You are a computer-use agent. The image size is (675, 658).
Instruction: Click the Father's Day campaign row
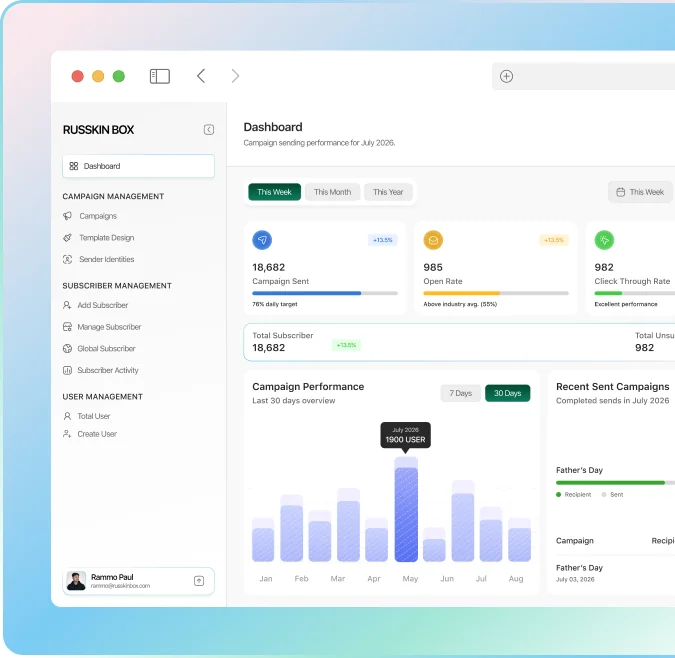tap(615, 573)
